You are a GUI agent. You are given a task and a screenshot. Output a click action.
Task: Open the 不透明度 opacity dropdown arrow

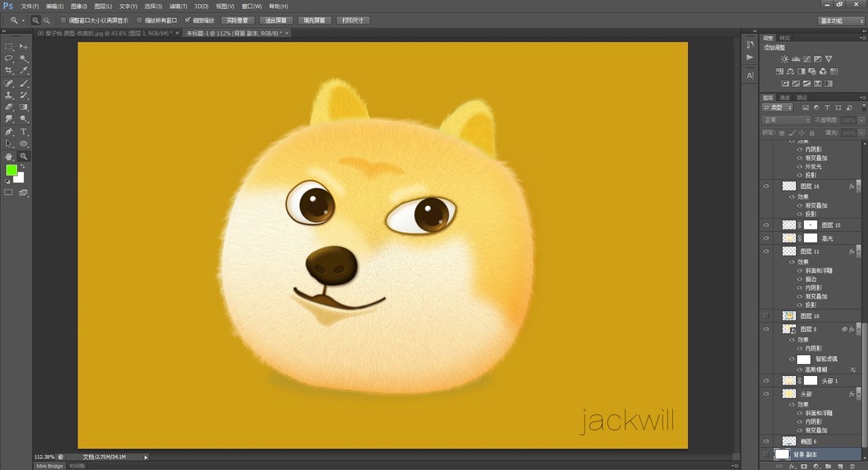pos(861,120)
